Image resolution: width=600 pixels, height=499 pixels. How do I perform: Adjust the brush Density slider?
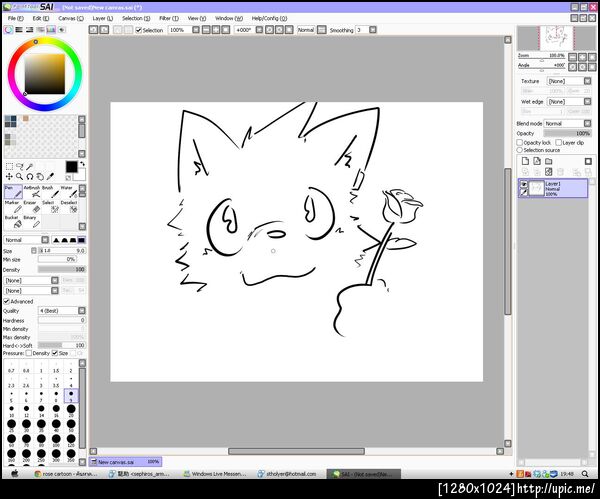(62, 269)
